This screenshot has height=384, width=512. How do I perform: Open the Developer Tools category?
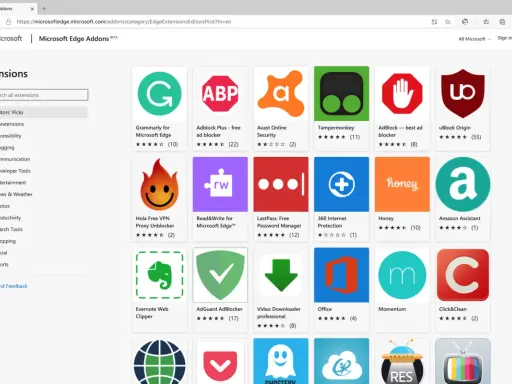point(15,171)
